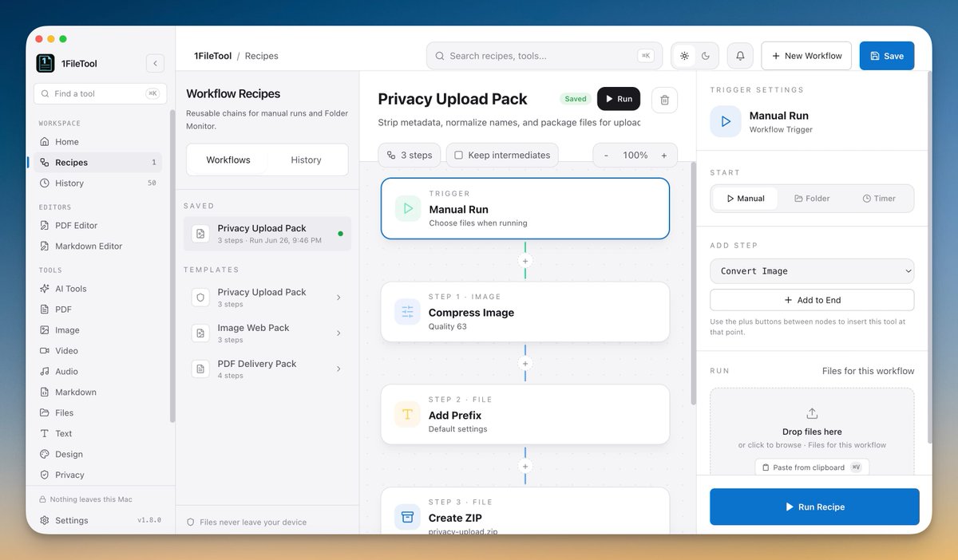
Task: Click the 100% zoom level
Action: click(x=635, y=156)
